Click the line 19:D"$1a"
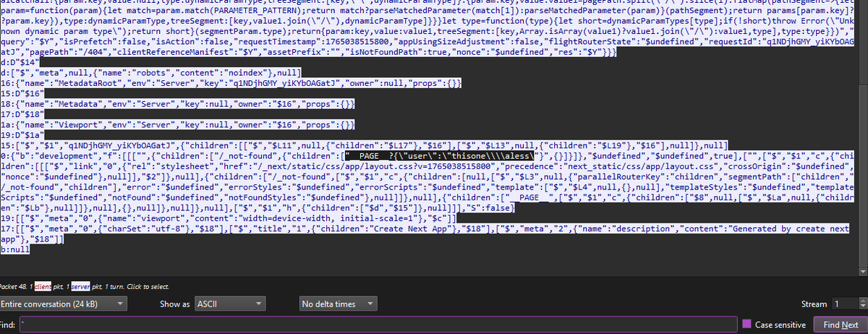Image resolution: width=868 pixels, height=334 pixels. [x=22, y=135]
